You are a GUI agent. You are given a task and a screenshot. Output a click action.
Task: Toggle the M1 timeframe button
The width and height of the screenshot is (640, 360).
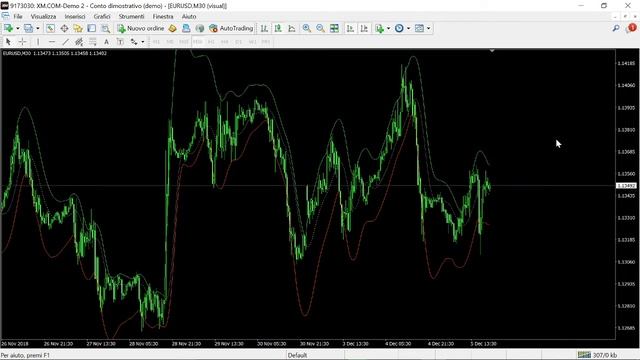coord(156,42)
